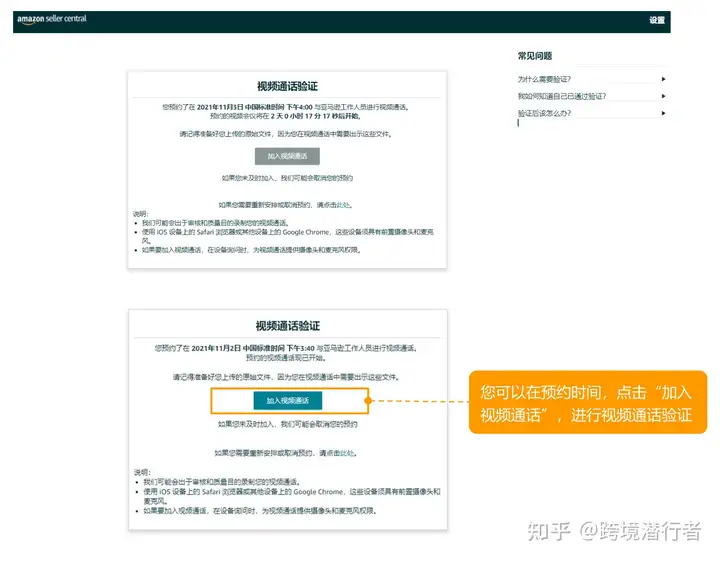Click 说明: label in upper card
The image size is (720, 561).
click(x=141, y=214)
